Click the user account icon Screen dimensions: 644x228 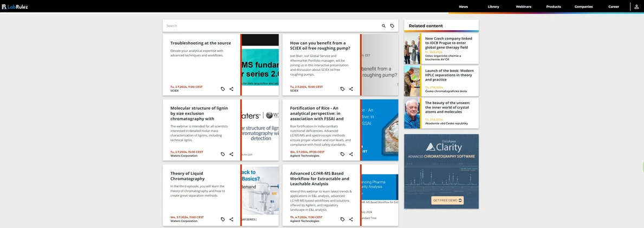(636, 6)
